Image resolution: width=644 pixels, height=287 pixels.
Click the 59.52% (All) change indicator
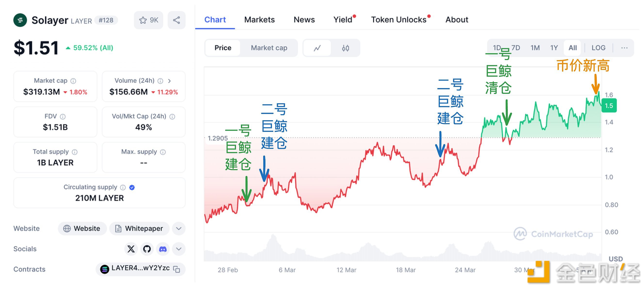coord(89,48)
